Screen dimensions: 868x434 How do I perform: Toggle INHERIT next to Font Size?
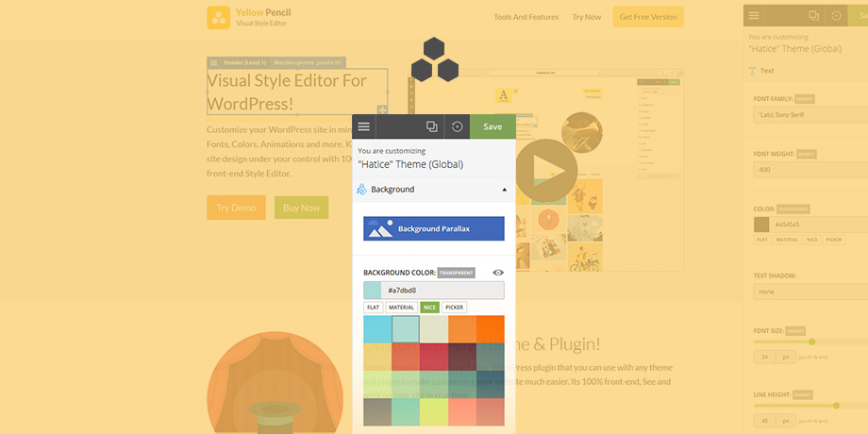795,331
